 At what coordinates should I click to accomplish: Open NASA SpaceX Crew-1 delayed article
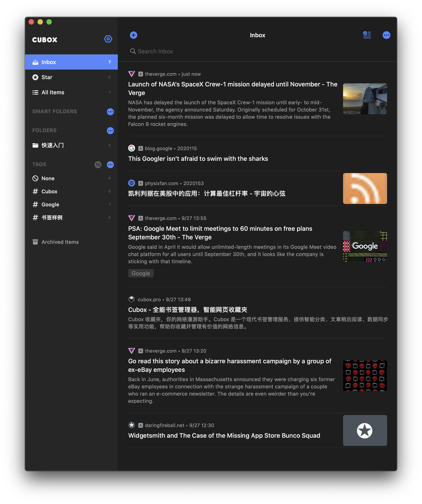[x=233, y=89]
